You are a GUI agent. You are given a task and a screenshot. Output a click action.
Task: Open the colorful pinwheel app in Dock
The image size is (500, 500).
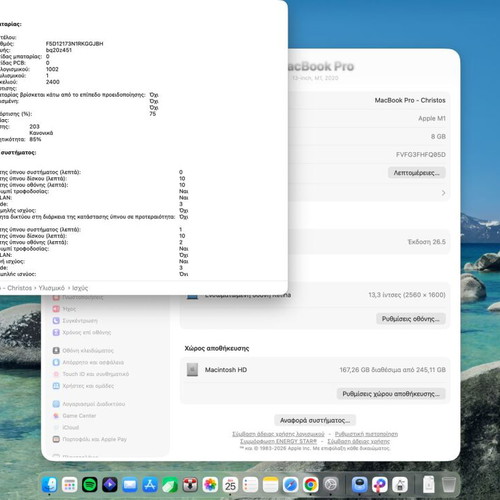point(380,485)
